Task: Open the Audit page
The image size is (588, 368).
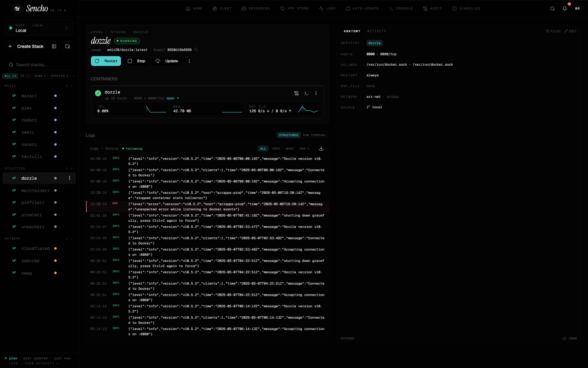Action: tap(432, 9)
